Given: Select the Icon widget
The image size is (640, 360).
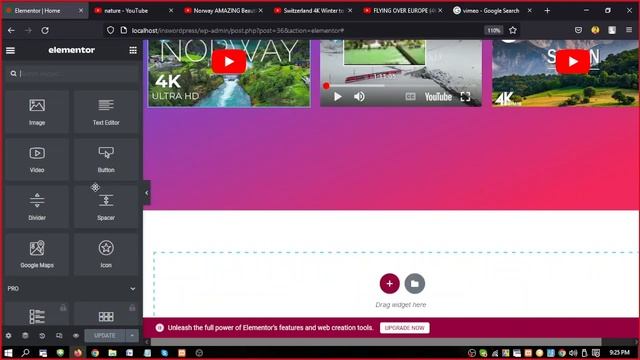Looking at the screenshot, I should tap(106, 254).
